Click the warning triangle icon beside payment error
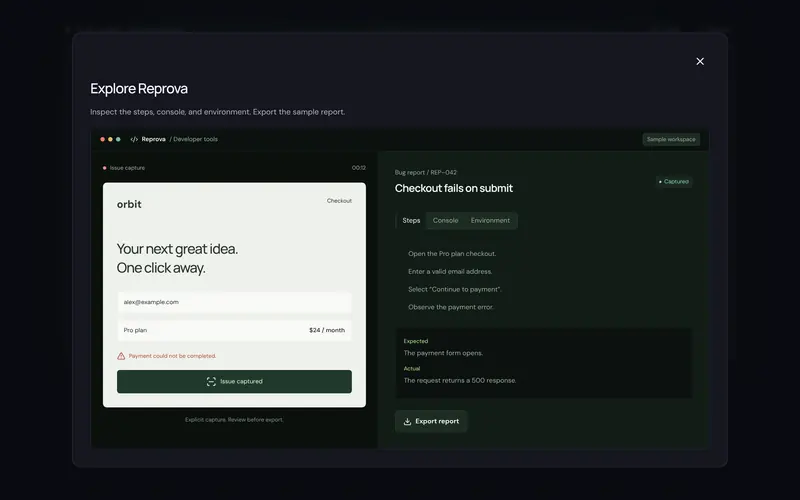Image resolution: width=800 pixels, height=500 pixels. pos(121,356)
